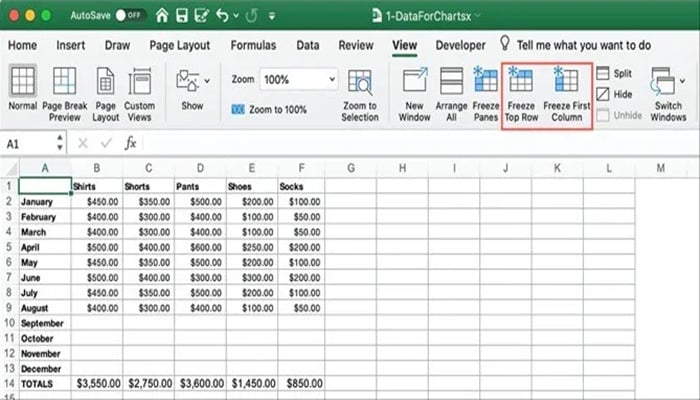This screenshot has width=700, height=400.
Task: Open the Review ribbon tab
Action: coord(356,45)
